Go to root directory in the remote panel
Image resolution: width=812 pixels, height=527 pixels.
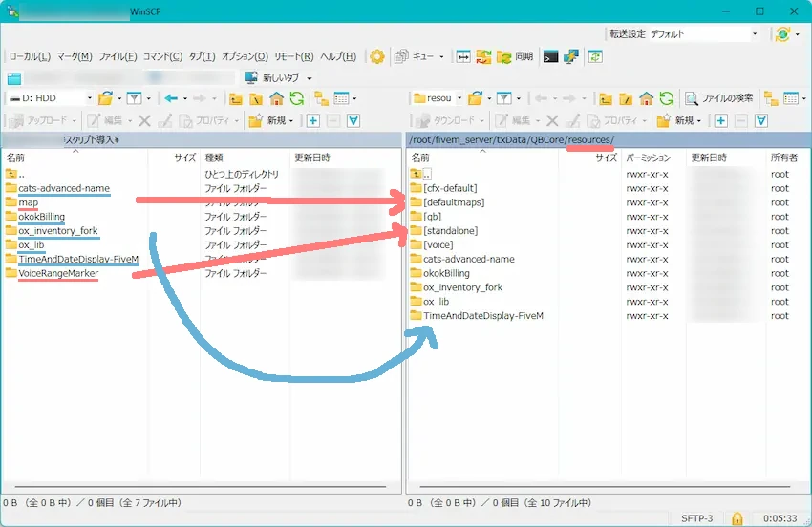[x=626, y=97]
